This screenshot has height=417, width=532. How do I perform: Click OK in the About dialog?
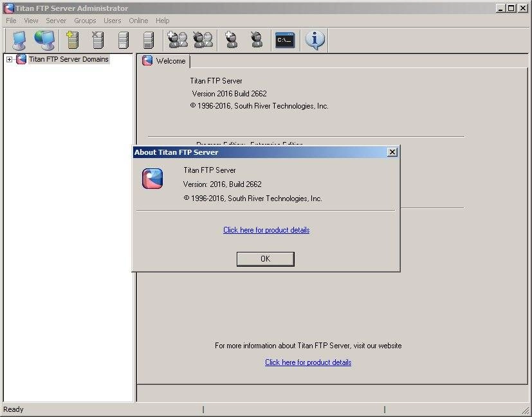265,259
